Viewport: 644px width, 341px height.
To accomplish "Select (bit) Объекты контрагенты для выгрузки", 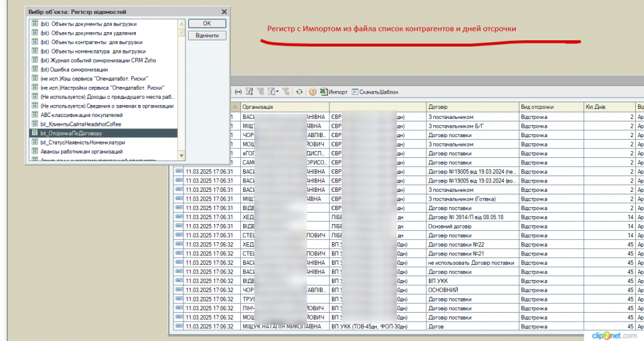I will pyautogui.click(x=104, y=42).
